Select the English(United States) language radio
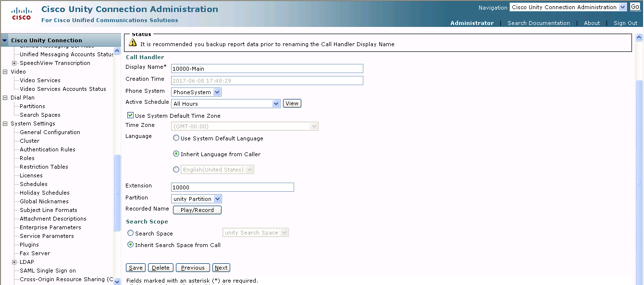Screen dimensions: 644x285 coord(176,169)
